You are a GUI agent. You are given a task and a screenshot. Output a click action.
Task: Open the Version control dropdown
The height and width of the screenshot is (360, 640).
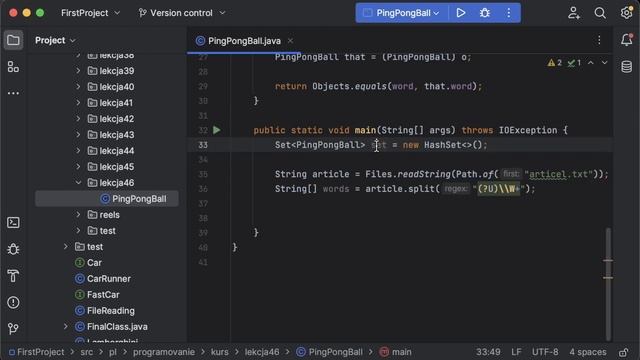(x=182, y=13)
